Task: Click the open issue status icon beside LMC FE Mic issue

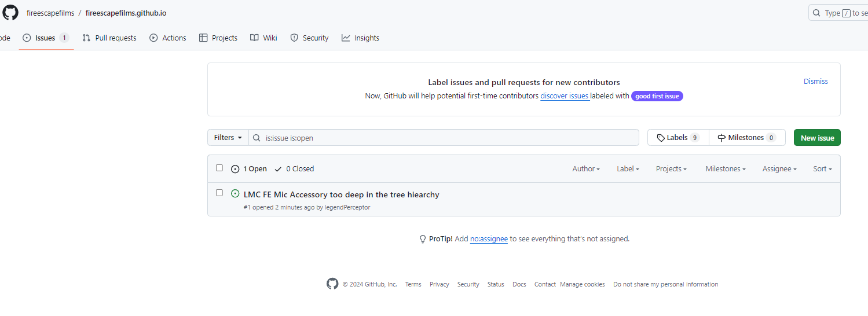Action: click(x=235, y=194)
